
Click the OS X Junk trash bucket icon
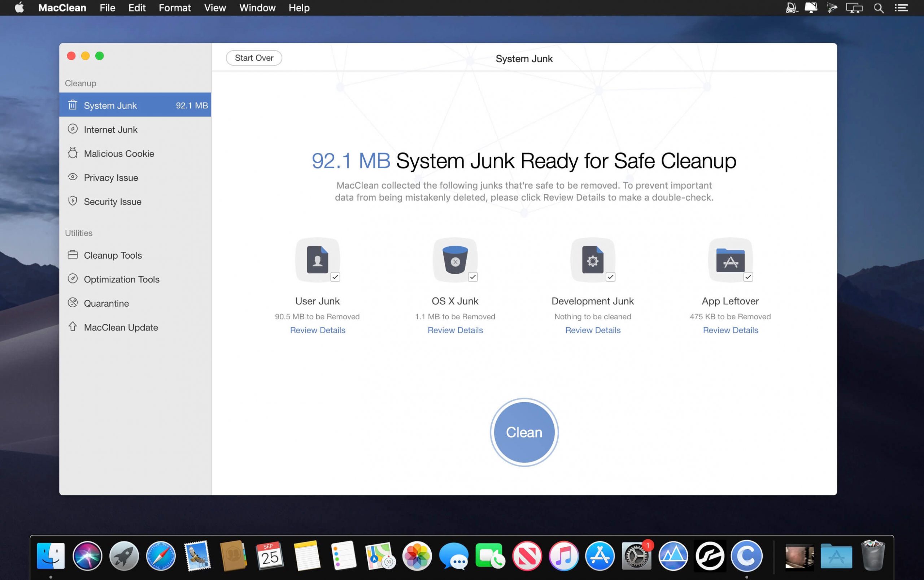[455, 260]
